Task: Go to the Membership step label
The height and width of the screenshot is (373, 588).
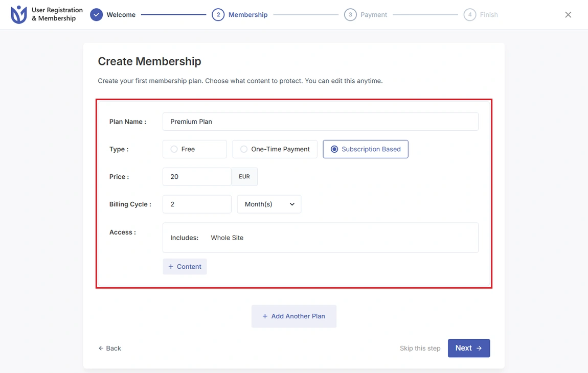Action: (248, 15)
